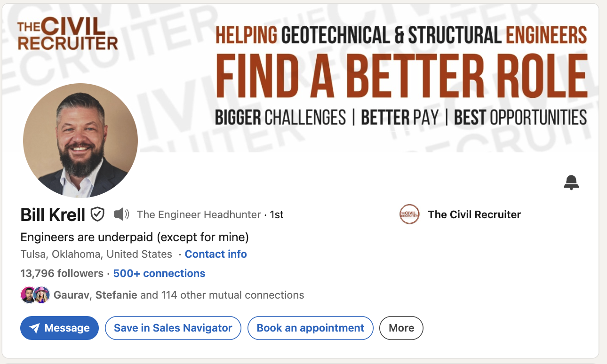Click Save in Sales Navigator button

pos(173,328)
